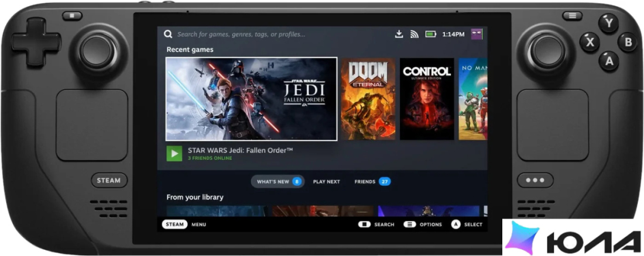Click the physical STEAM button on device
This screenshot has width=644, height=256.
coord(109,180)
